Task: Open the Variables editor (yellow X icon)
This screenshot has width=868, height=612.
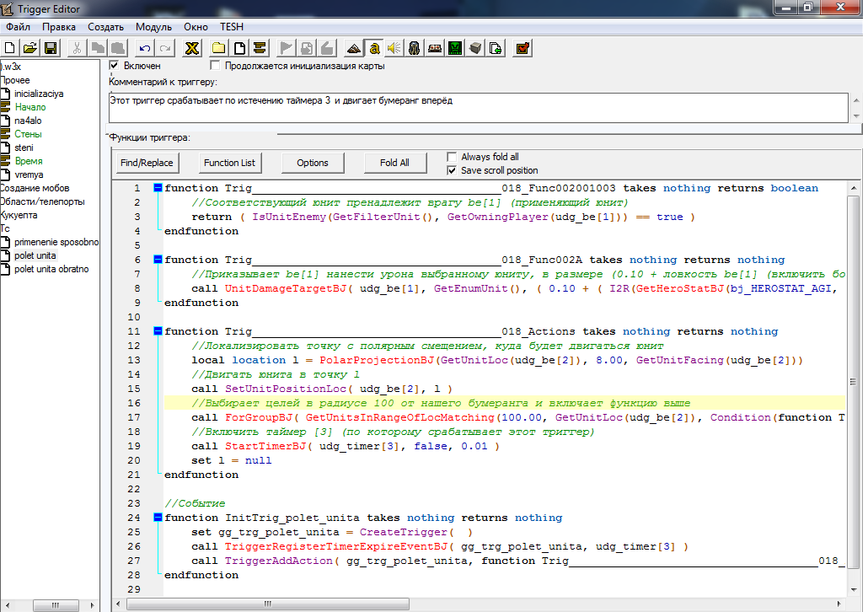Action: (192, 48)
